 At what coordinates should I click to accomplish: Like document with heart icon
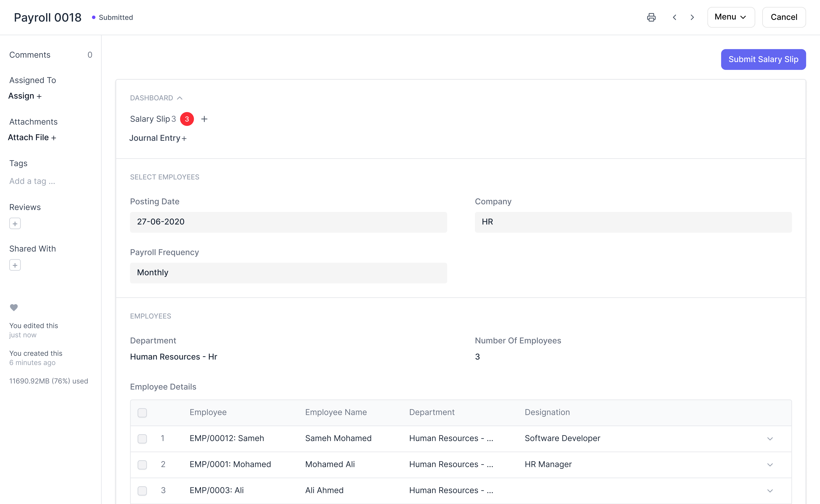tap(14, 307)
